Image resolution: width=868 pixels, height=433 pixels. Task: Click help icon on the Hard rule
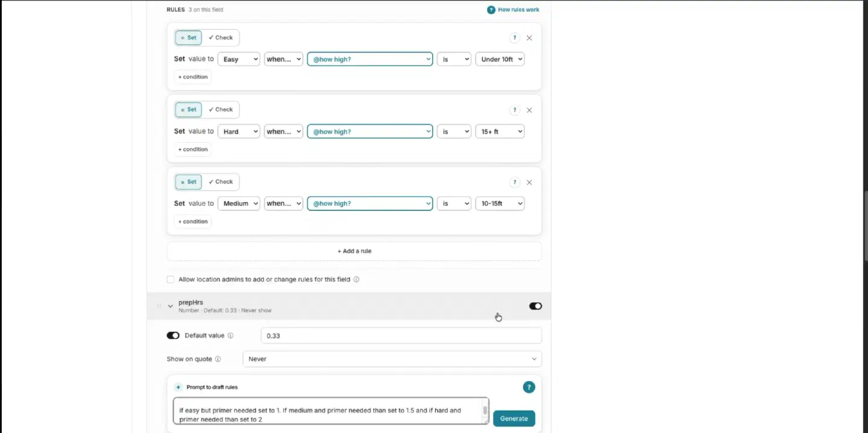point(514,110)
